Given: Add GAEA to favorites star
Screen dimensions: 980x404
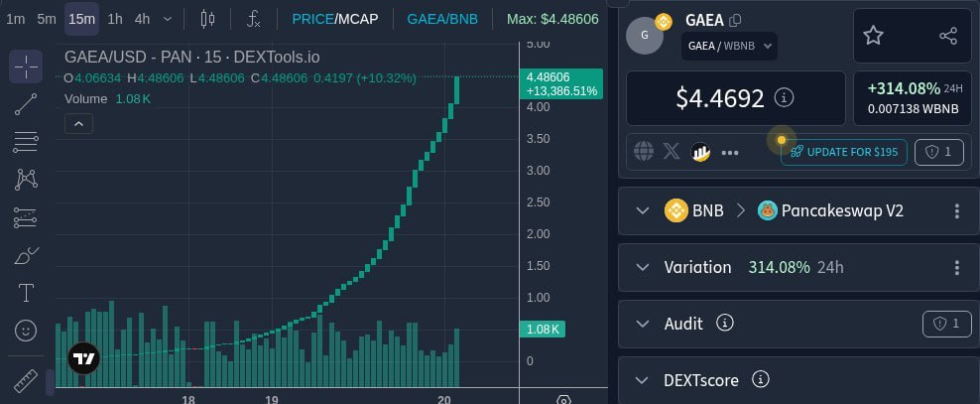Looking at the screenshot, I should [x=873, y=36].
